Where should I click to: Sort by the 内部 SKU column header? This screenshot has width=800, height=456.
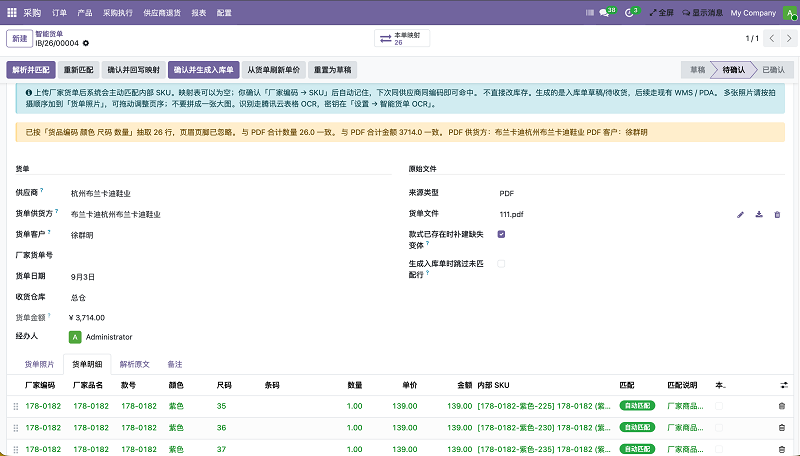coord(493,385)
